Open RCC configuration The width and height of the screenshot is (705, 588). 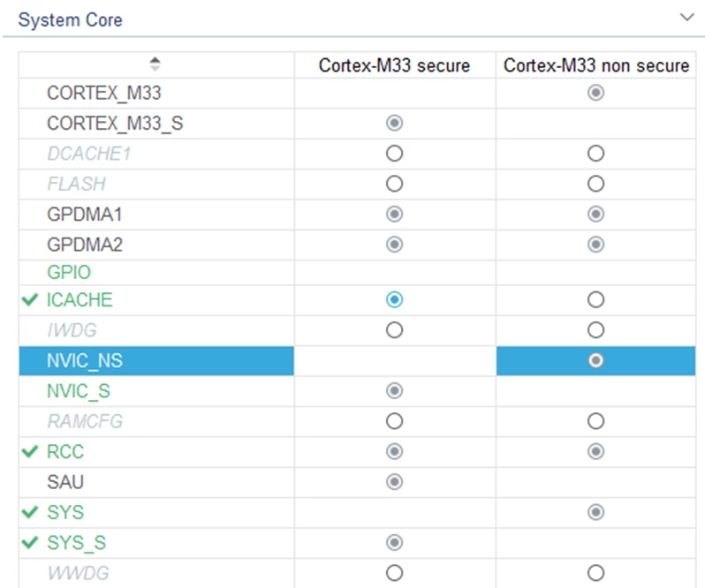click(65, 452)
